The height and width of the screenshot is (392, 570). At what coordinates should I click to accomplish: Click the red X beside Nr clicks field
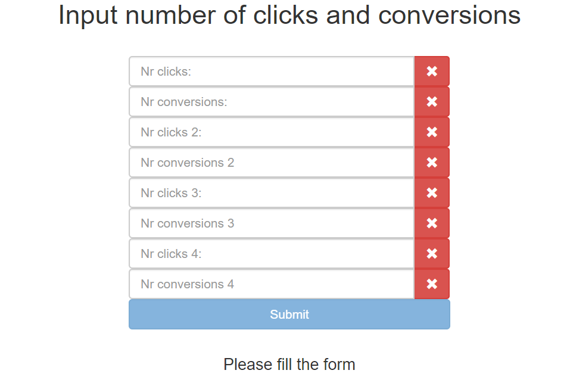432,71
